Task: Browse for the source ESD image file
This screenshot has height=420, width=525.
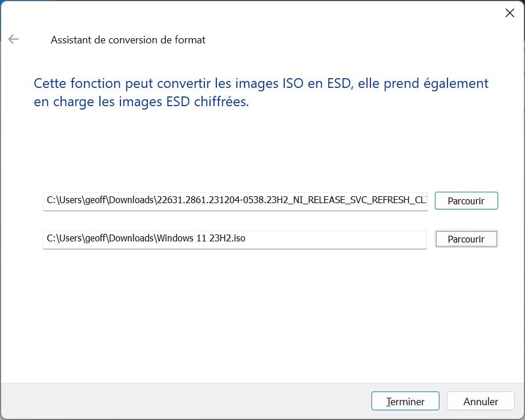Action: tap(466, 201)
